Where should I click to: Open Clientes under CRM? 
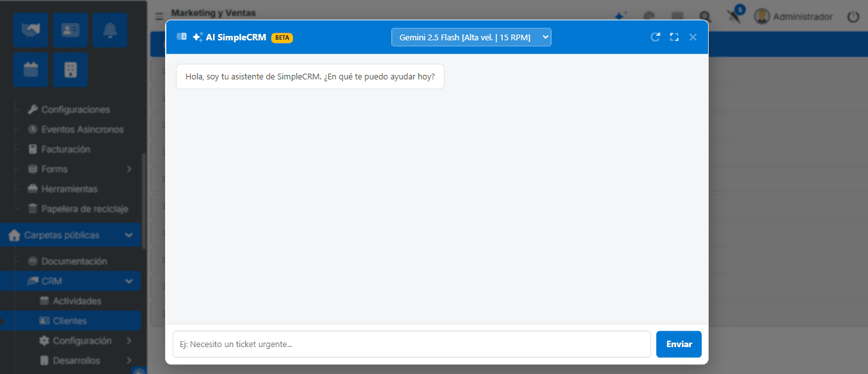pos(70,321)
